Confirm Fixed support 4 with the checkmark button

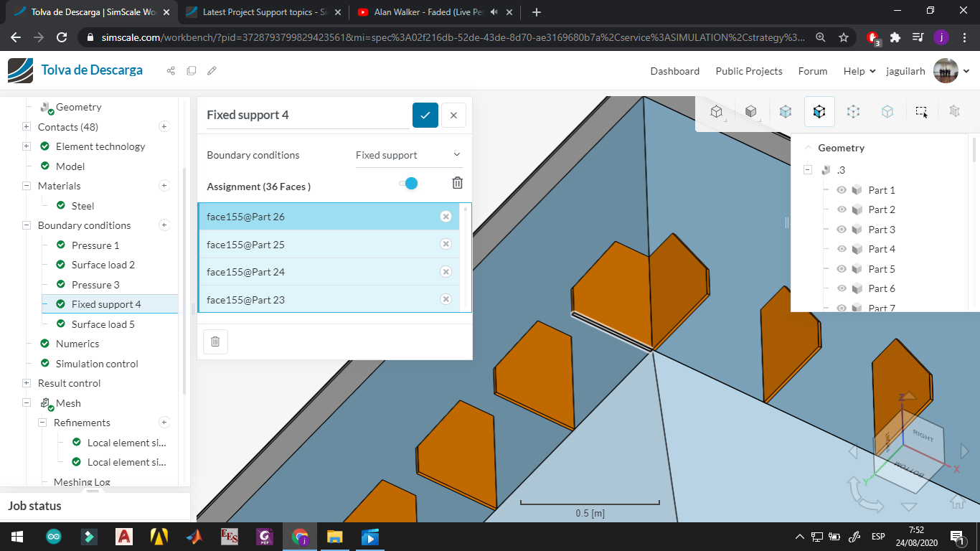tap(425, 115)
